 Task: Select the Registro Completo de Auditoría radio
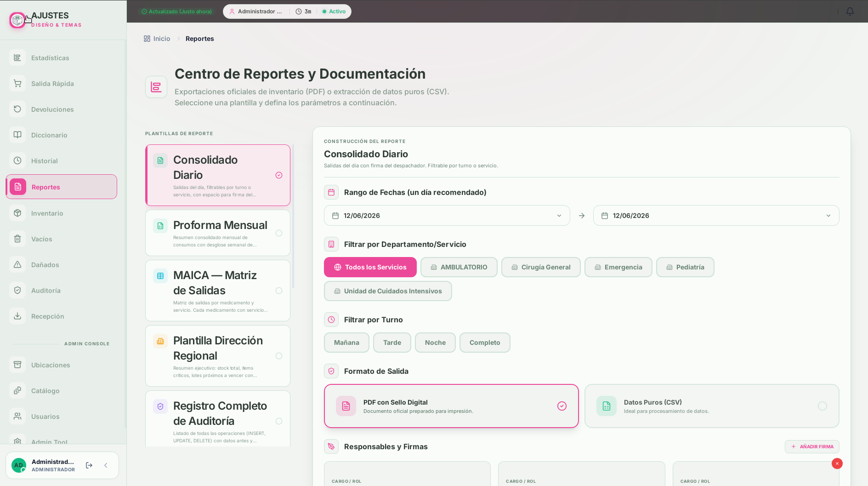point(279,421)
